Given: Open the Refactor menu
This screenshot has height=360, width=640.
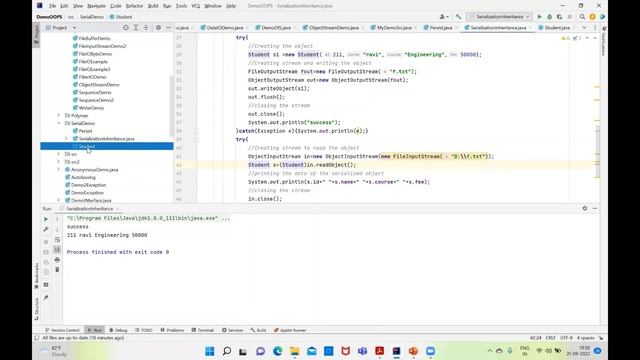Looking at the screenshot, I should [134, 6].
